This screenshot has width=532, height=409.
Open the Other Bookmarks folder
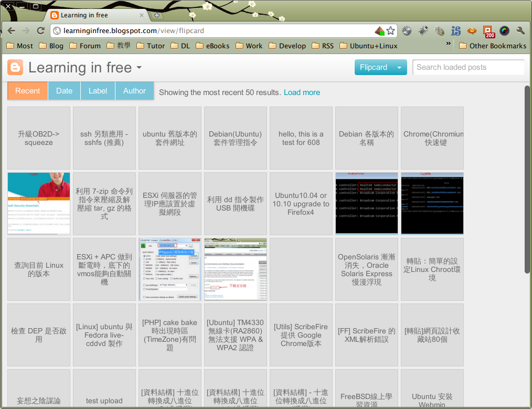pyautogui.click(x=493, y=46)
